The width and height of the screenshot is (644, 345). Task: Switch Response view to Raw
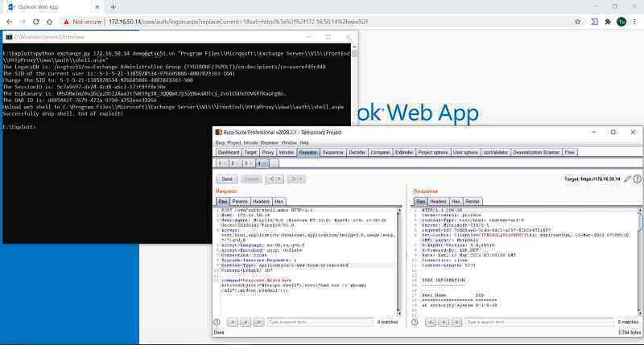coord(420,201)
